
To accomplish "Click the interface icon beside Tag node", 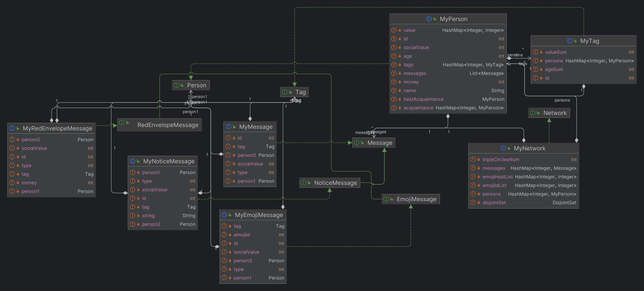I will (x=284, y=92).
